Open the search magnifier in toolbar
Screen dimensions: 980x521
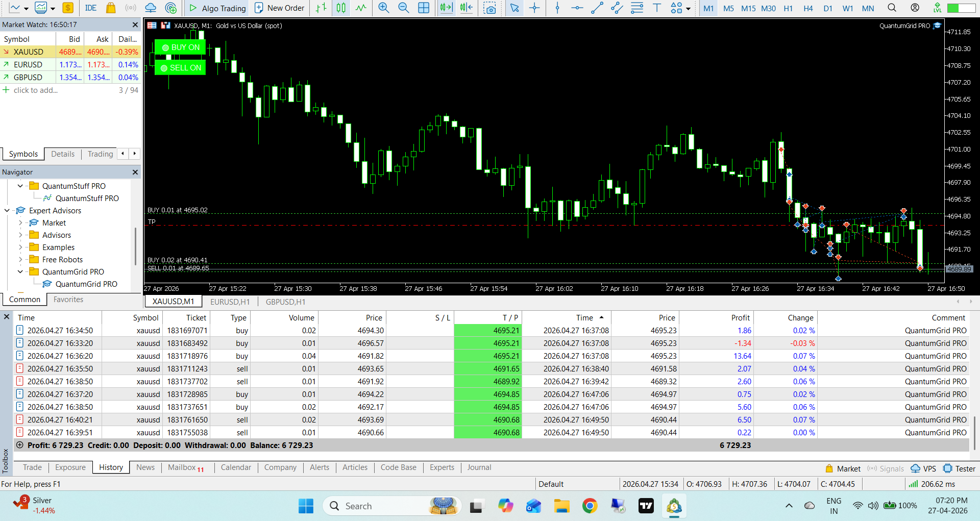892,8
